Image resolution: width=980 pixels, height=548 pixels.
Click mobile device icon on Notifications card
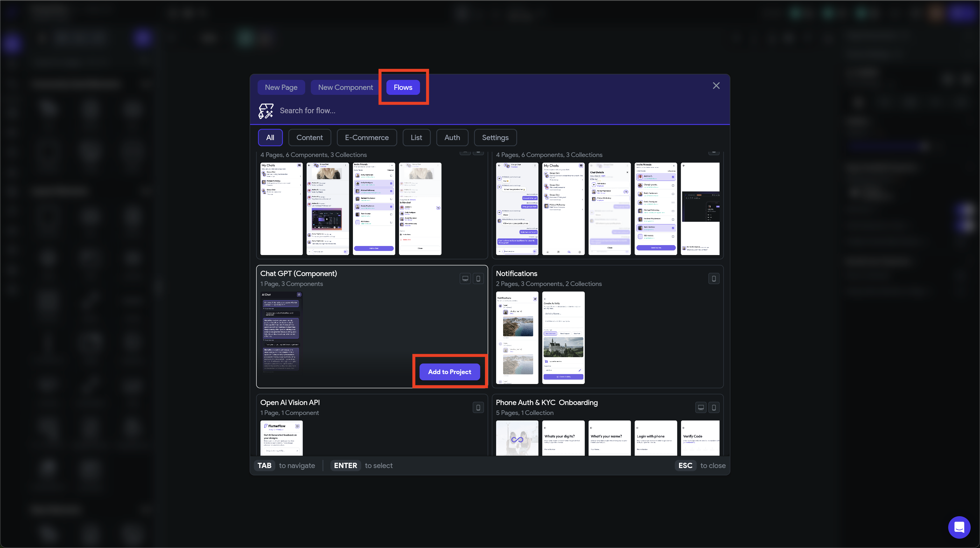point(714,279)
